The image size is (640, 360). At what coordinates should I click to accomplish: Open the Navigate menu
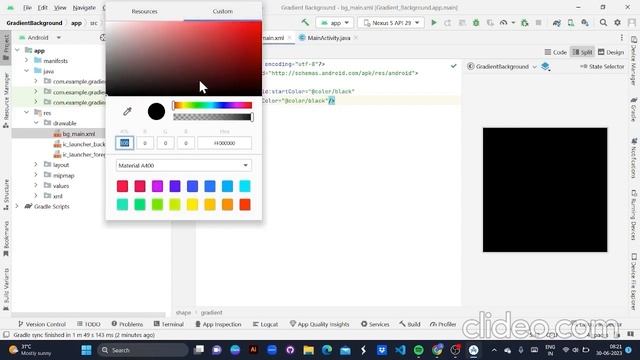[84, 8]
